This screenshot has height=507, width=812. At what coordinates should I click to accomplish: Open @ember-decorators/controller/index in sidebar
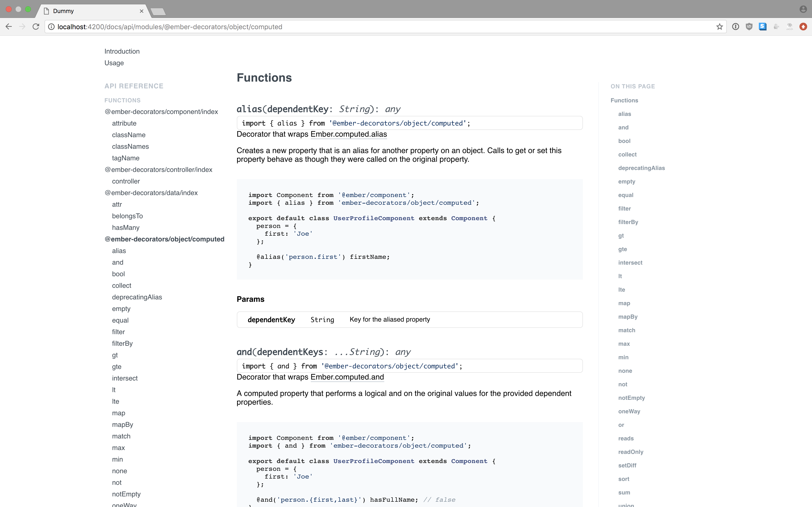click(x=158, y=170)
